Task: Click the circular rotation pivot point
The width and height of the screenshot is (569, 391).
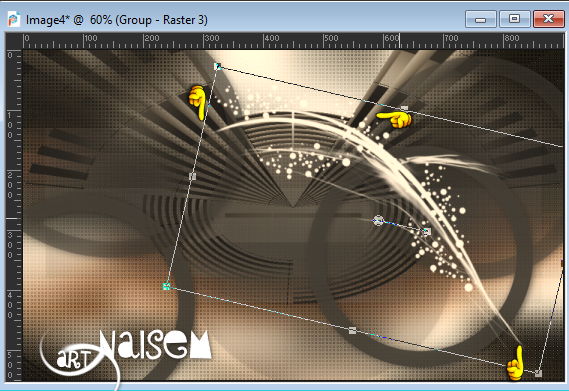Action: point(378,220)
